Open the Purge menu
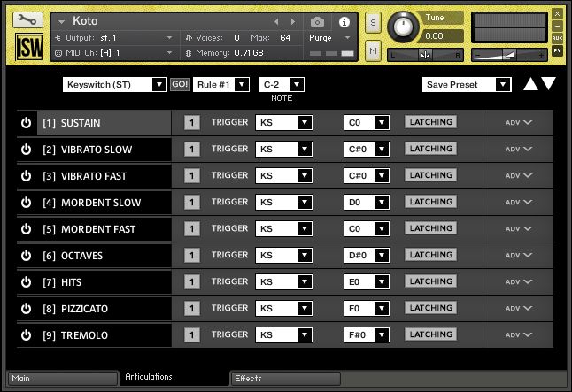 coord(329,38)
